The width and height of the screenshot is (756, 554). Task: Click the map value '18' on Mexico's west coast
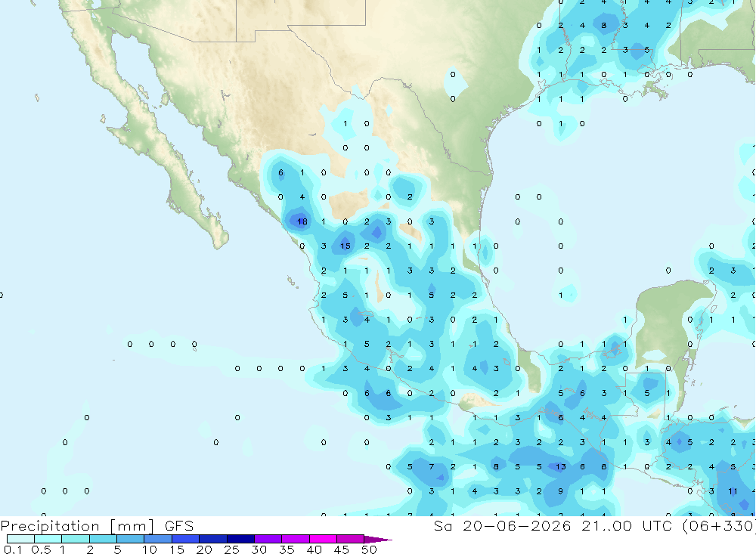click(x=302, y=221)
